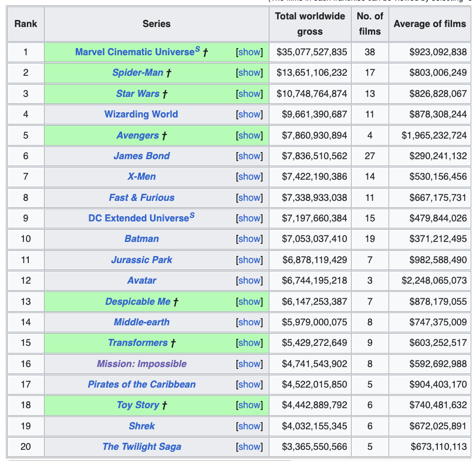Click the $4,741,543,902 gross cell

(x=310, y=364)
